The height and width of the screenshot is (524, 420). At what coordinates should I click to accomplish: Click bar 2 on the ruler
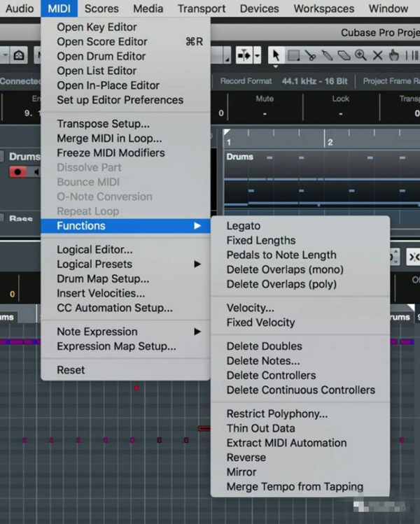point(330,142)
